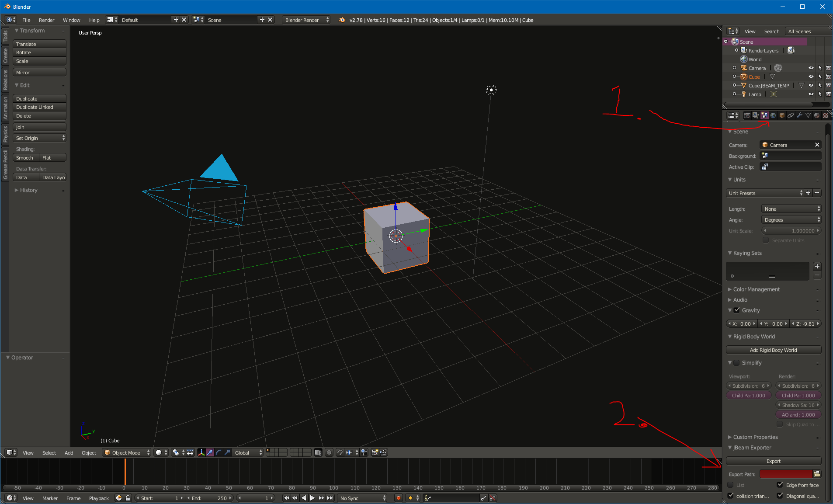Toggle Lamp selectability arrow icon
This screenshot has height=504, width=833.
(x=820, y=94)
